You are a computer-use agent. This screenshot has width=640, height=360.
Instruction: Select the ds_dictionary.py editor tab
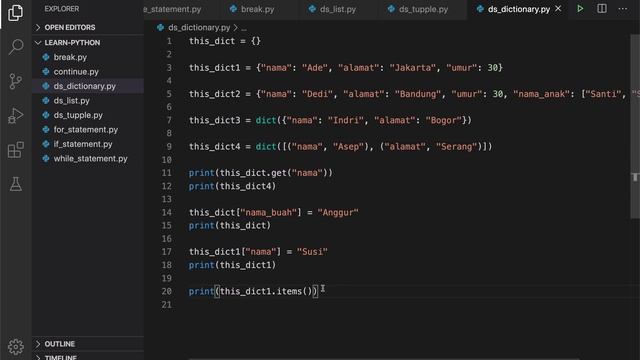coord(519,9)
